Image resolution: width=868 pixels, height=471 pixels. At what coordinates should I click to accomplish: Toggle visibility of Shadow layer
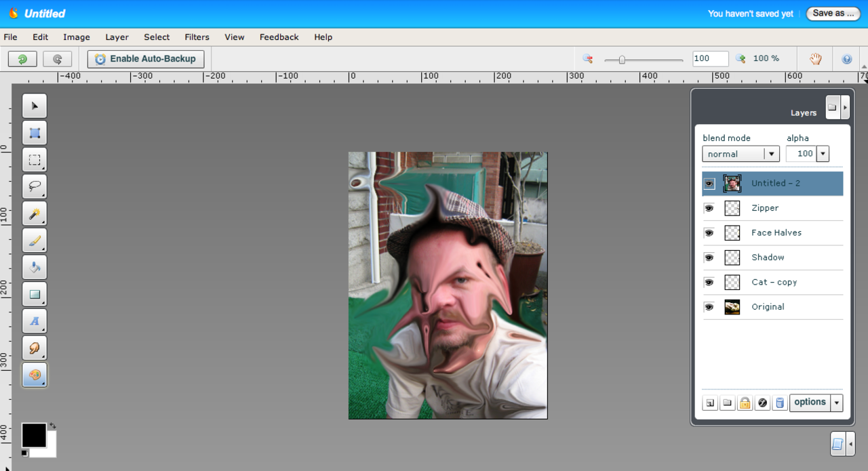click(709, 258)
